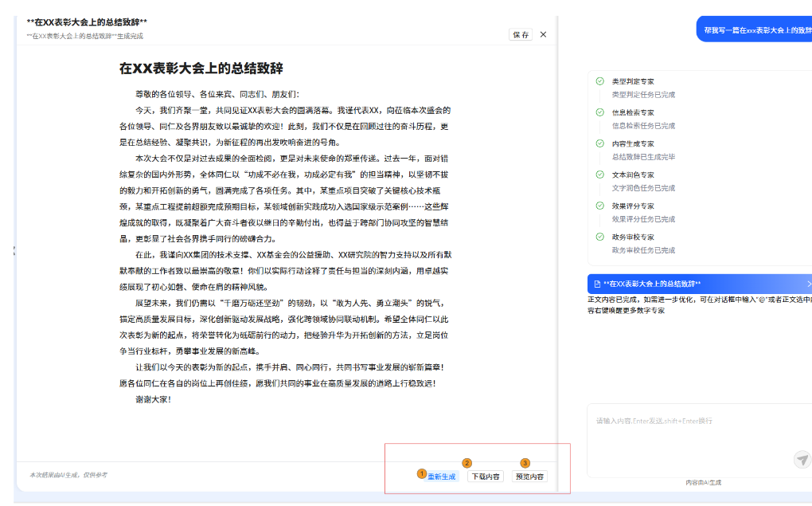Click the 下载内容 download button
Viewport: 812px width, 506px height.
click(x=486, y=477)
